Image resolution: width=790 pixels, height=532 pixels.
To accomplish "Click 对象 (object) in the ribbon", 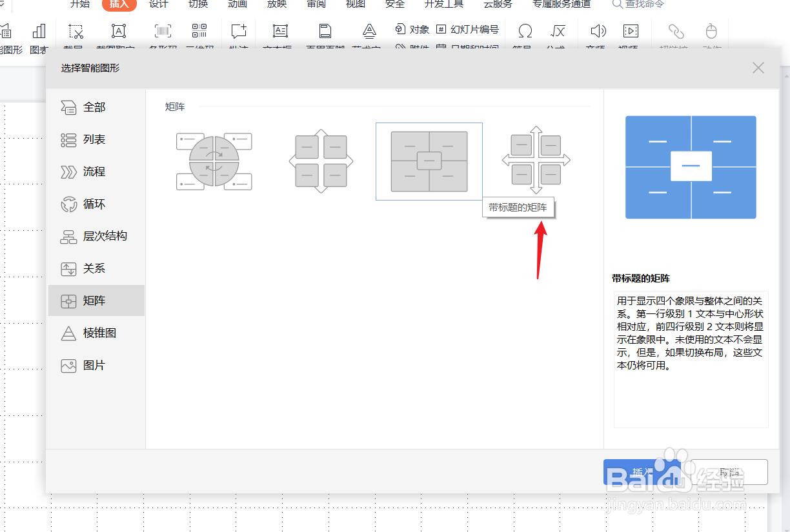I will [x=412, y=29].
